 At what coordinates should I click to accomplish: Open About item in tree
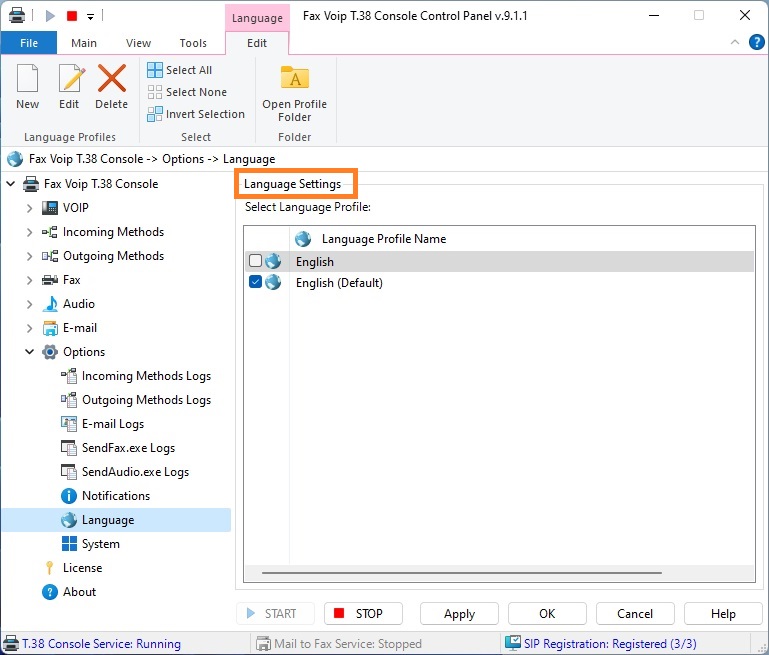coord(79,592)
